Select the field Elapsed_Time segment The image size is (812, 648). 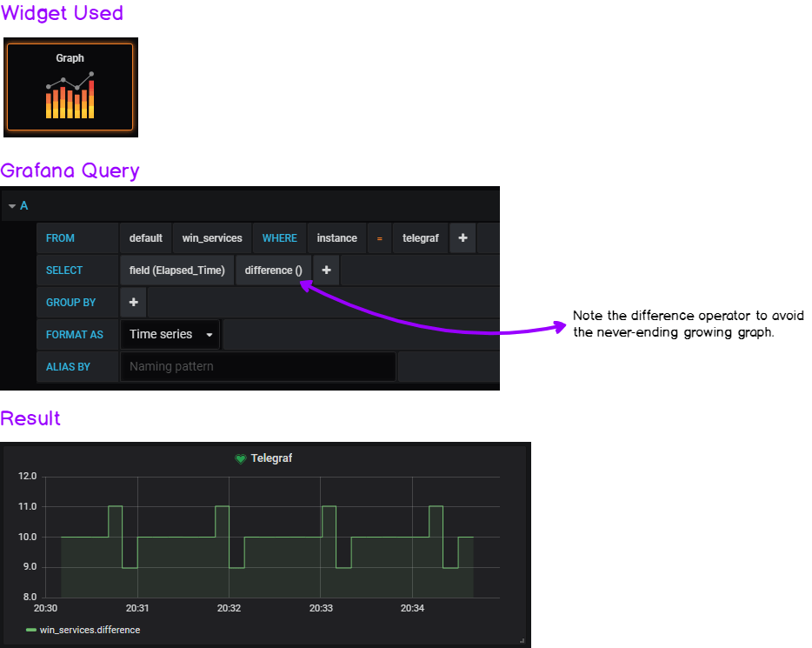click(x=176, y=270)
